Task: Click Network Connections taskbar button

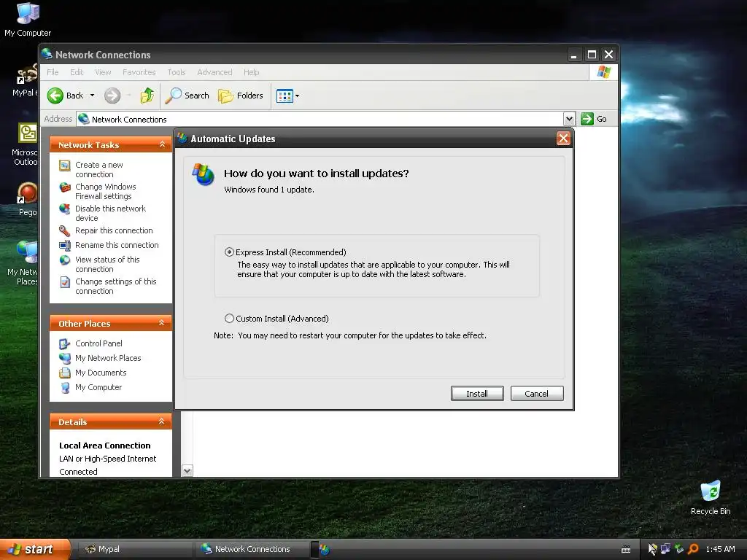Action: [x=252, y=550]
